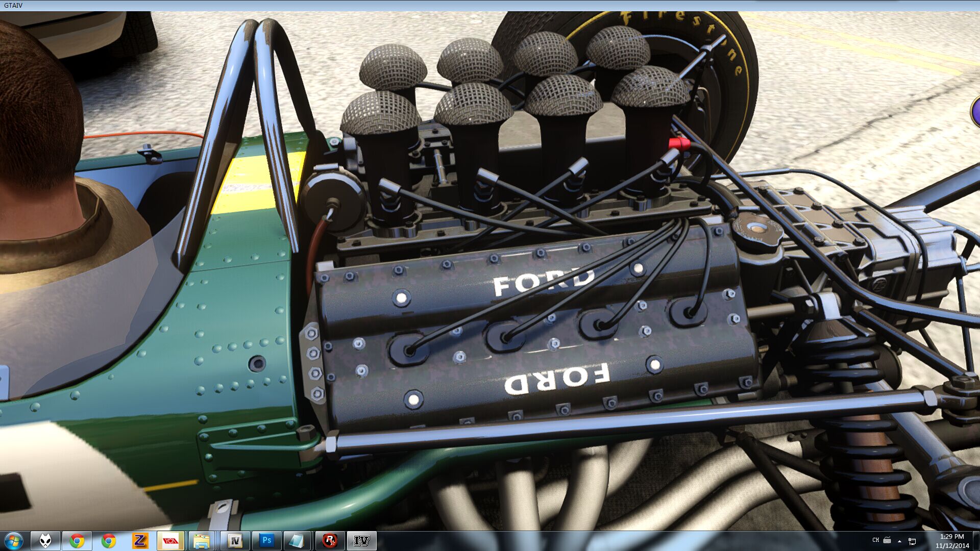This screenshot has width=980, height=551.
Task: Switch to the red YCA taskbar app
Action: tap(170, 541)
